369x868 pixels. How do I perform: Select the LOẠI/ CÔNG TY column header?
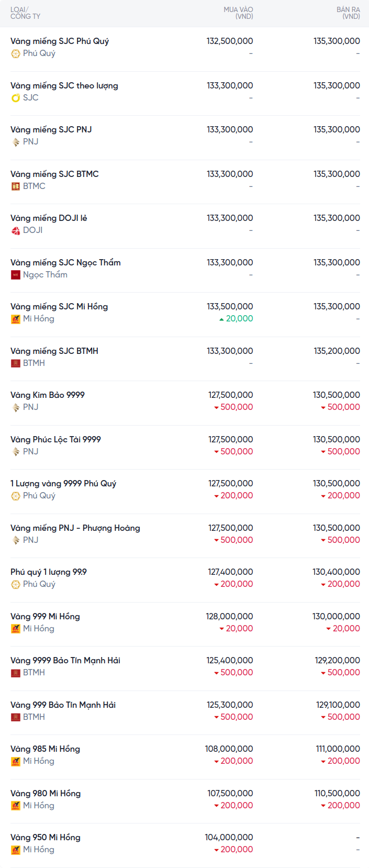25,13
